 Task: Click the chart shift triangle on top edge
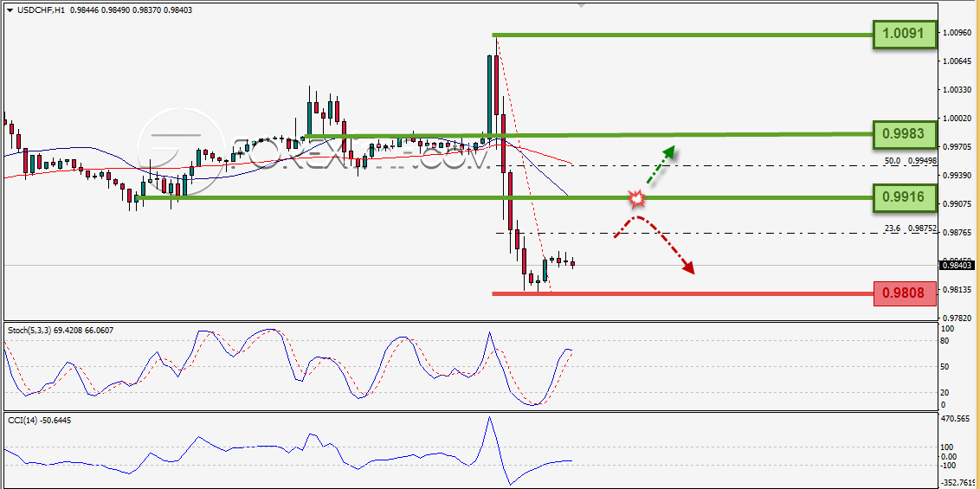pos(581,5)
